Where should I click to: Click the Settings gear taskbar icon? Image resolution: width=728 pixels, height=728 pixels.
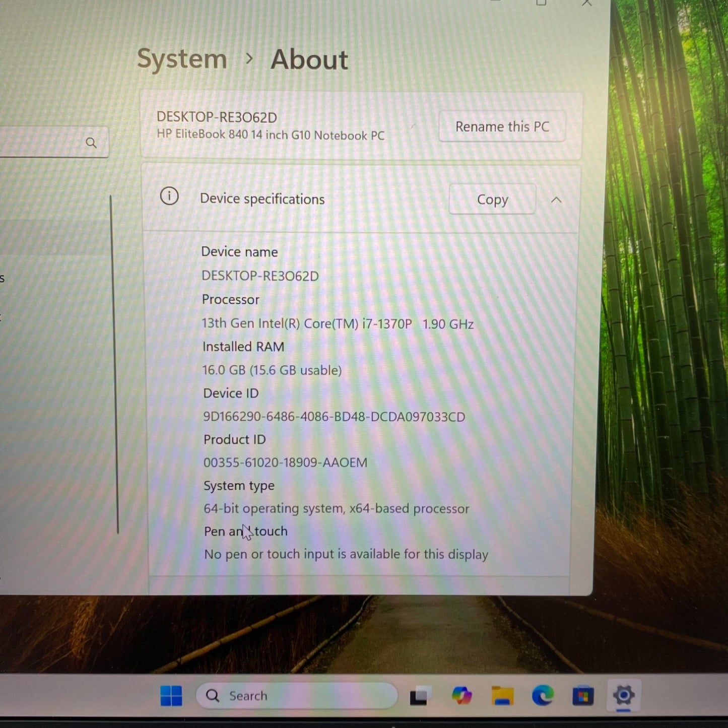[x=623, y=695]
